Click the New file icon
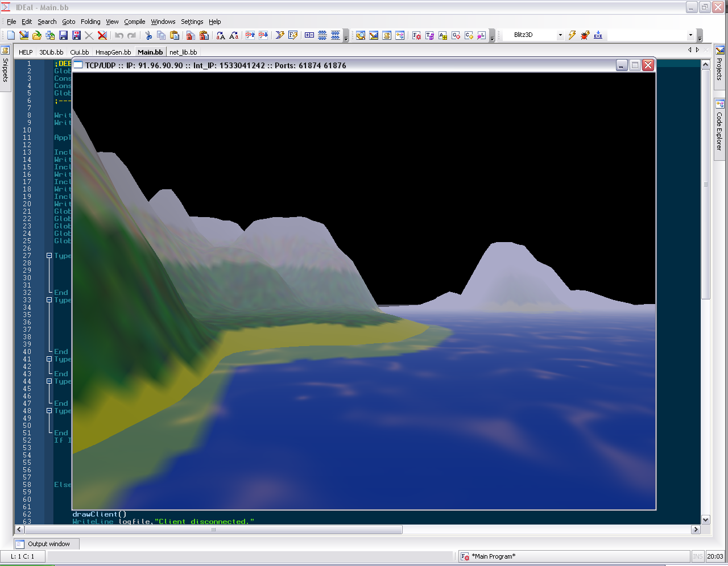This screenshot has width=728, height=566. (11, 35)
